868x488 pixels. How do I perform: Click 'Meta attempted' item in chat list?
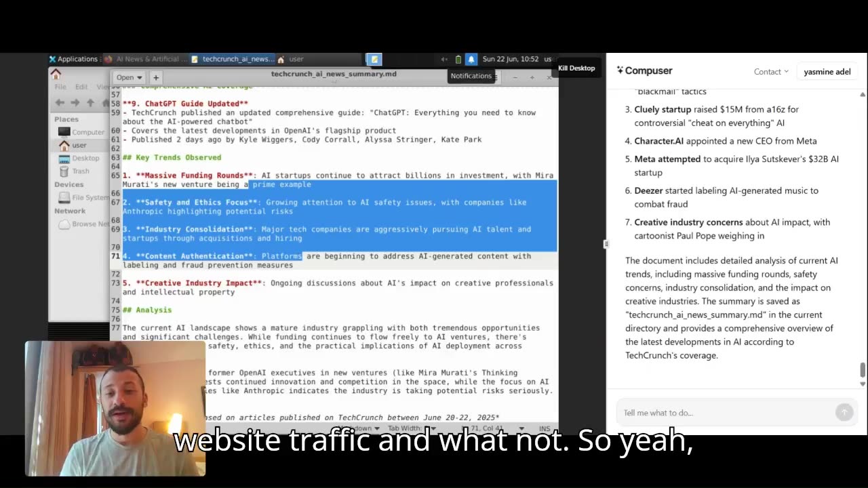(x=667, y=159)
